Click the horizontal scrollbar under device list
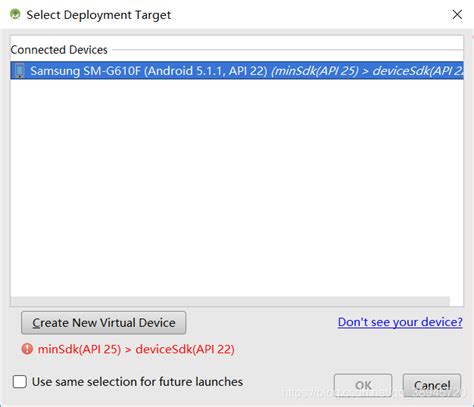This screenshot has height=407, width=474. (x=230, y=301)
